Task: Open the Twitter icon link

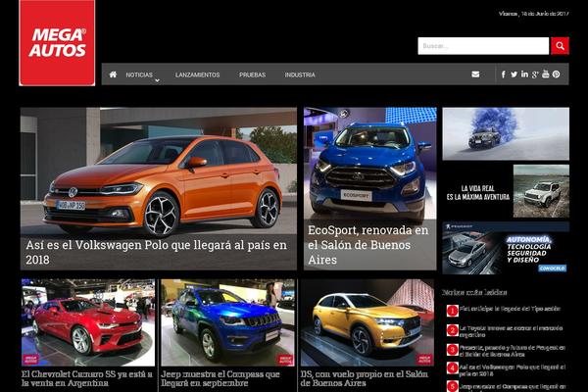Action: (514, 74)
